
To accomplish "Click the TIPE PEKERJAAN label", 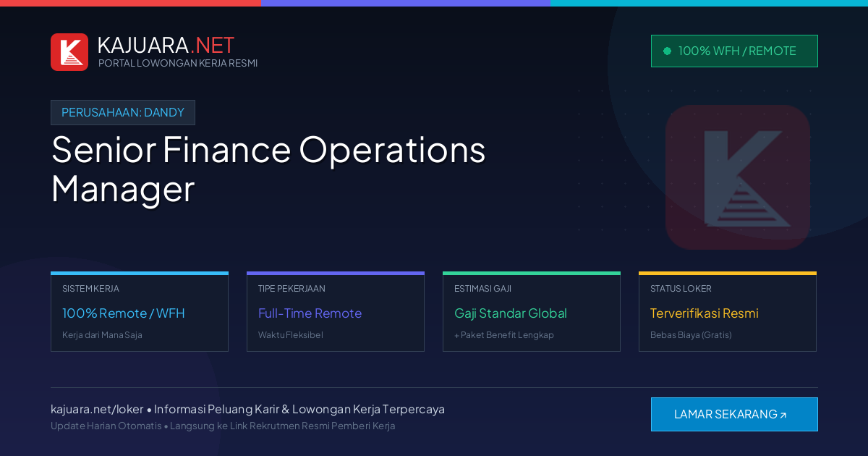I will (x=292, y=288).
